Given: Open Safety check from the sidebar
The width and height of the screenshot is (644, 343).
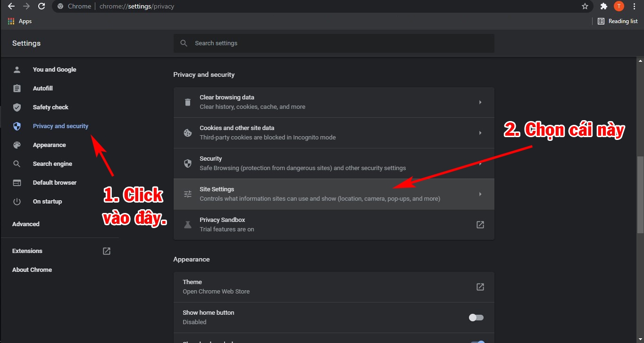Looking at the screenshot, I should tap(50, 107).
